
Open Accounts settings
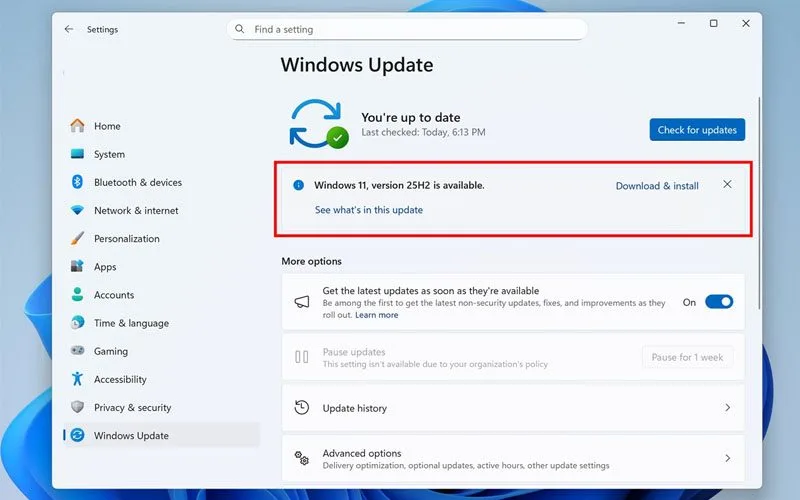pyautogui.click(x=162, y=295)
